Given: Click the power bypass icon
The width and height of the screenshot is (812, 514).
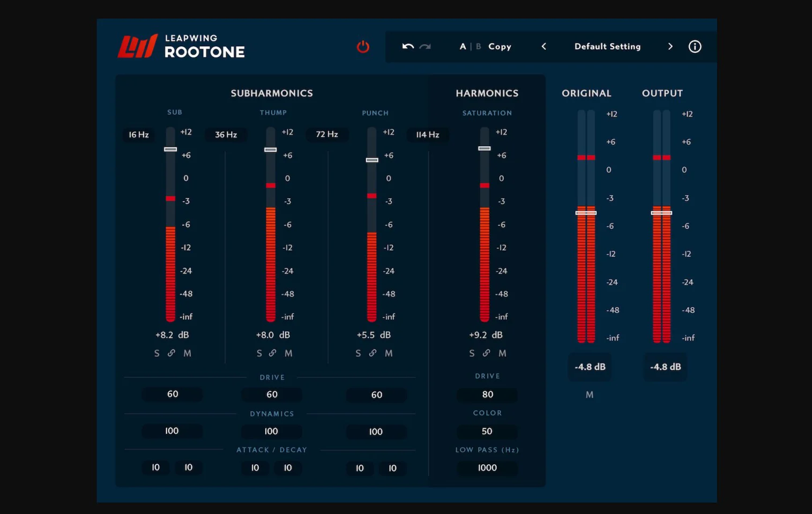Looking at the screenshot, I should (x=363, y=47).
